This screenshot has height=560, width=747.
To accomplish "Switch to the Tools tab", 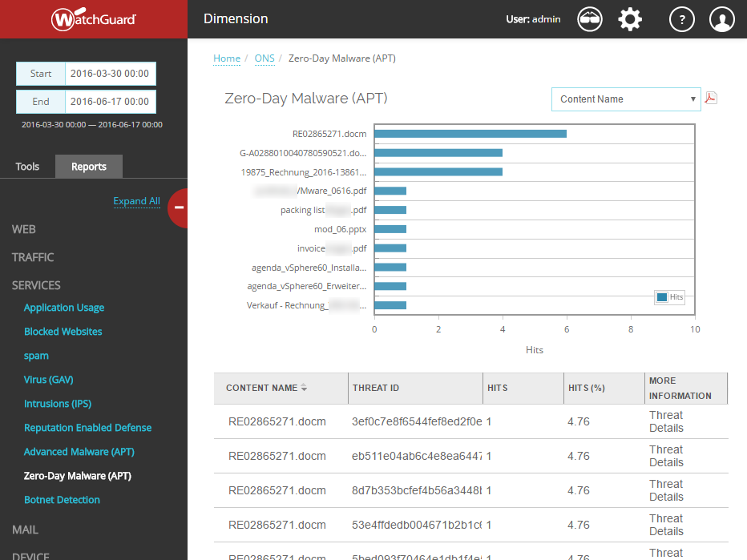I will click(27, 167).
